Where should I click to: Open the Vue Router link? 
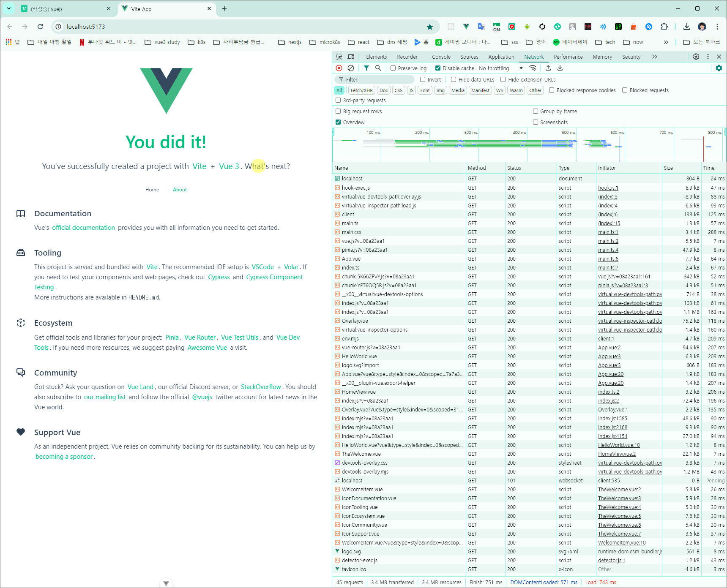point(200,338)
